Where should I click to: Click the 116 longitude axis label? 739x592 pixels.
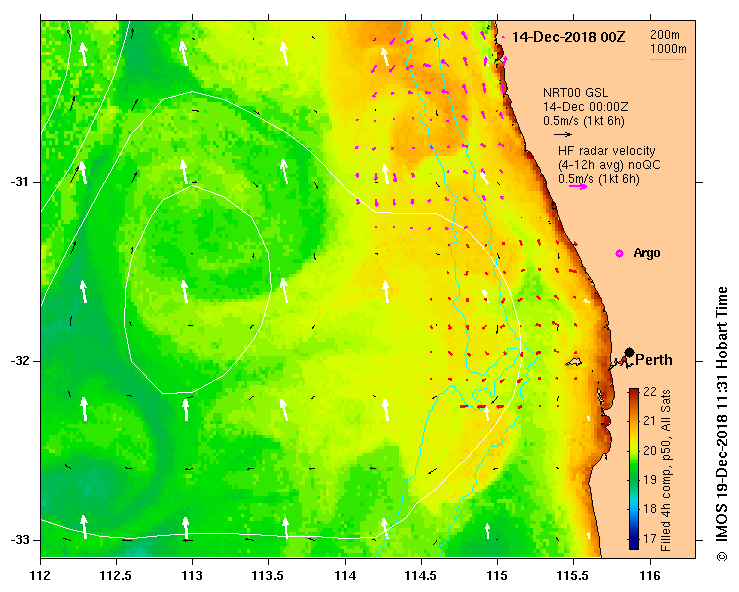point(650,576)
